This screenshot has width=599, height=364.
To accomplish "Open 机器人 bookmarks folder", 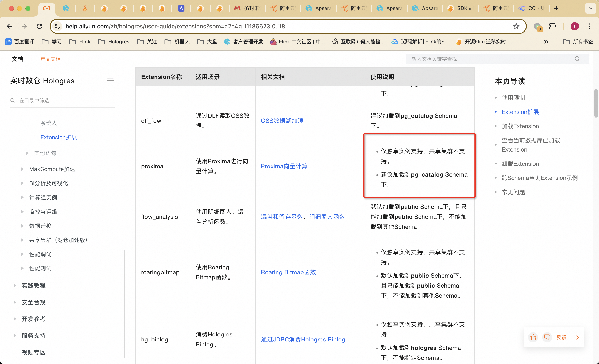I will coord(177,42).
